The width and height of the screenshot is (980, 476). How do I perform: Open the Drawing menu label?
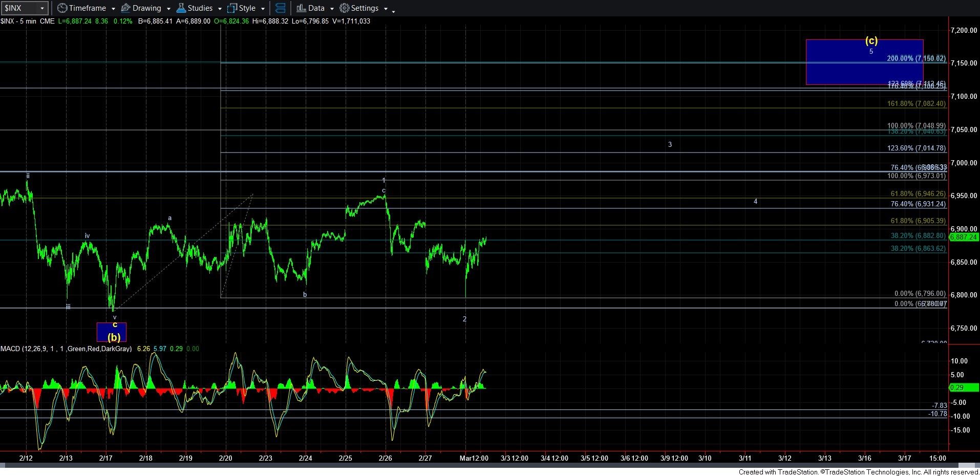click(146, 8)
